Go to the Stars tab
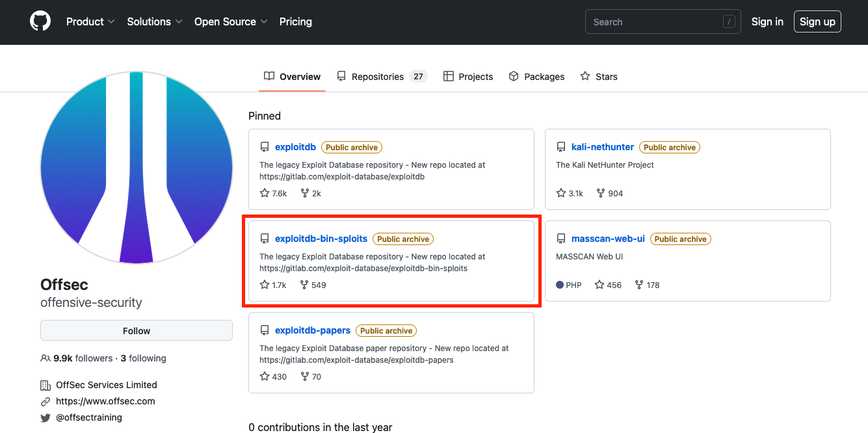 point(599,77)
